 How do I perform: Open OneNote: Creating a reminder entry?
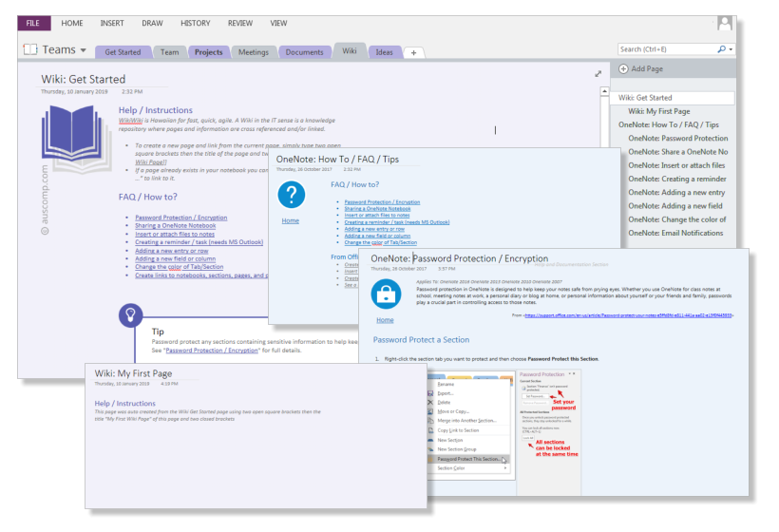click(677, 179)
